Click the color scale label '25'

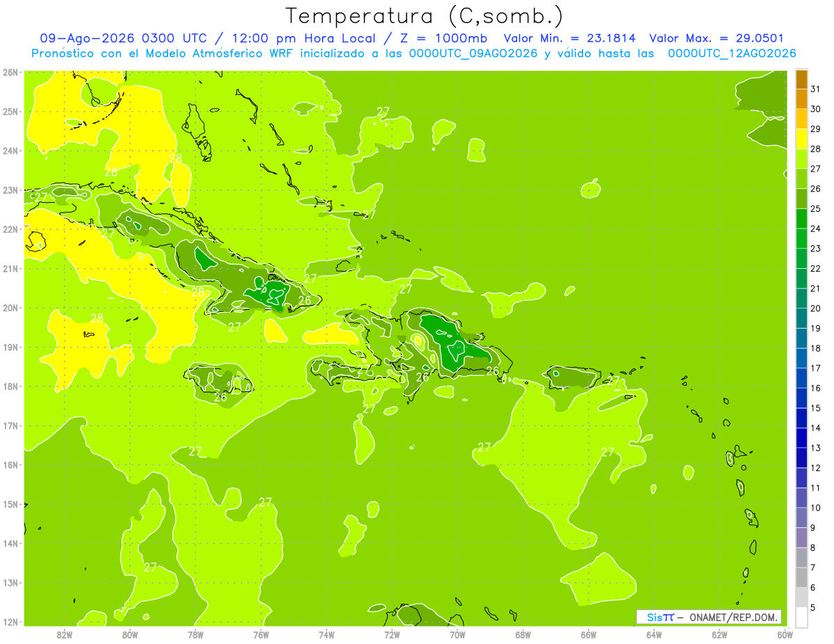click(815, 208)
